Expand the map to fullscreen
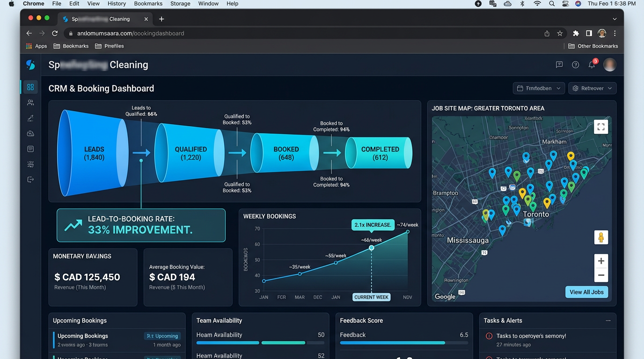The width and height of the screenshot is (644, 359). [x=601, y=127]
